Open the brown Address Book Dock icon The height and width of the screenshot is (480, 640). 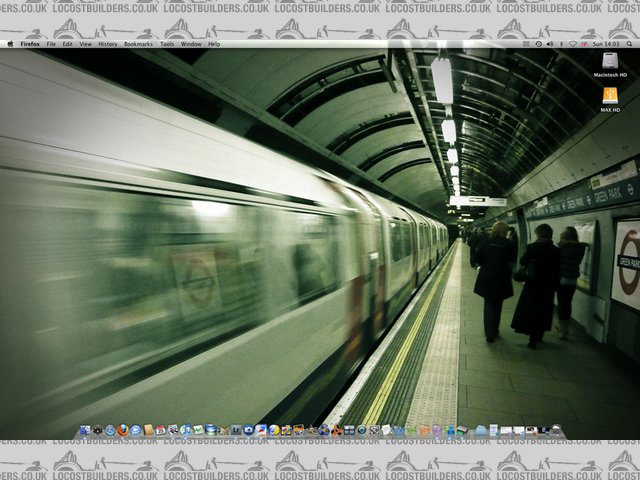coord(149,430)
